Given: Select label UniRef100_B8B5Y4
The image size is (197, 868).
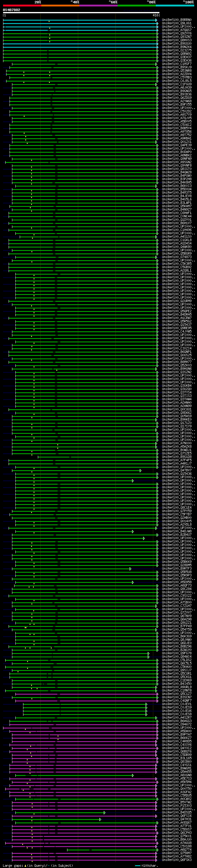Looking at the screenshot, I should point(177,128).
